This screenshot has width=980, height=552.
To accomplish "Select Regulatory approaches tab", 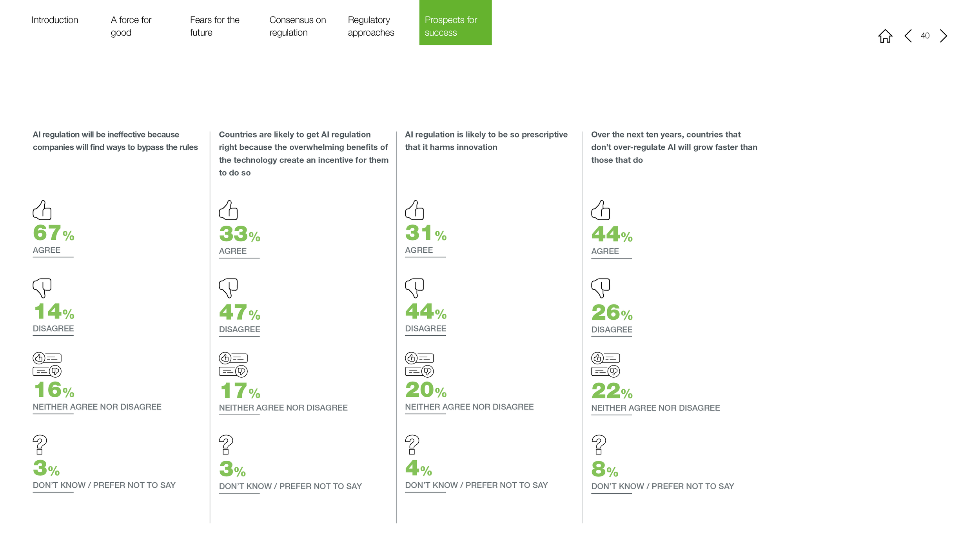I will click(371, 26).
